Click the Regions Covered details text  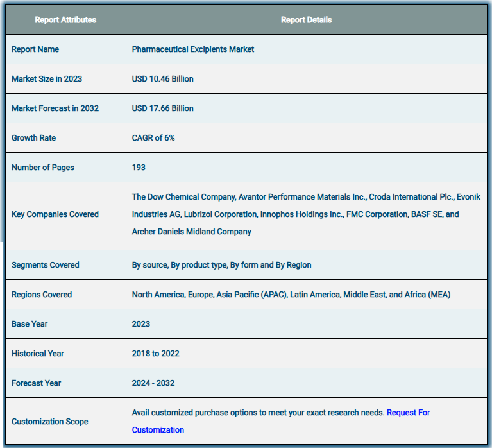click(x=291, y=295)
